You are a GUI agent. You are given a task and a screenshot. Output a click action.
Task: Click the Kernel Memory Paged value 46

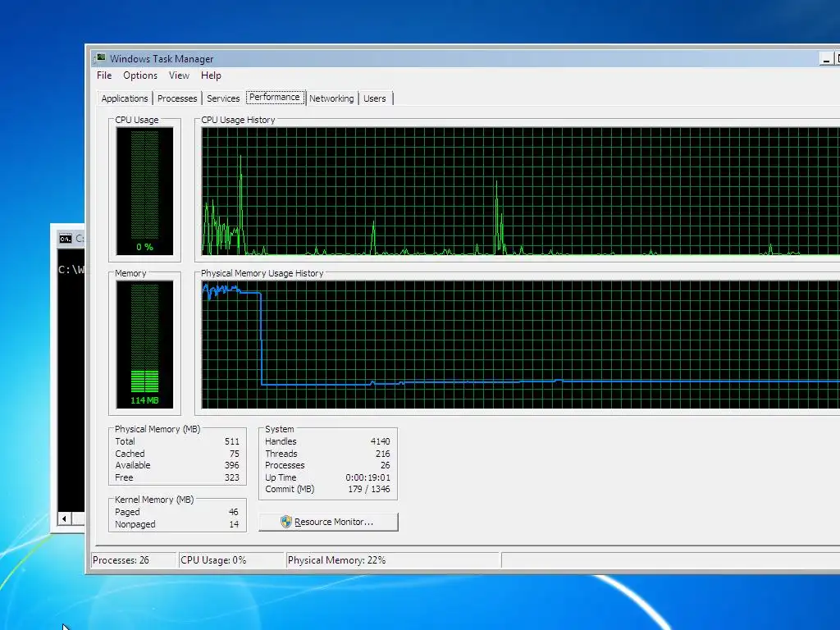tap(234, 512)
